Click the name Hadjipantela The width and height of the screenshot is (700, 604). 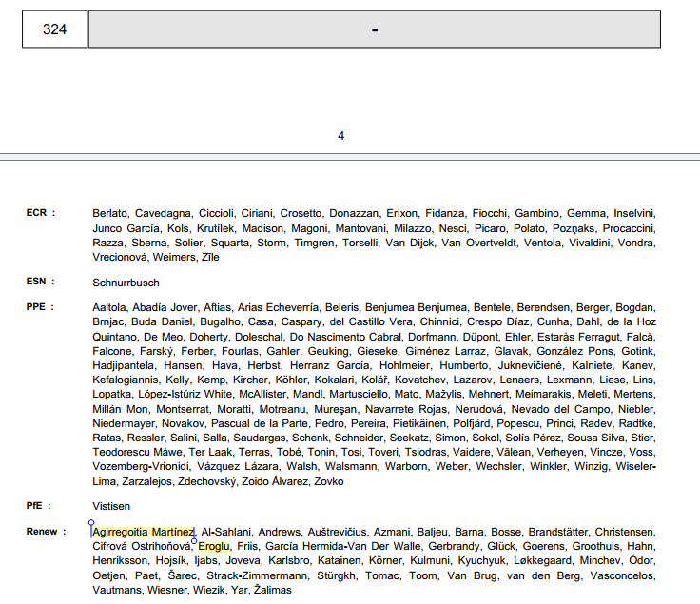124,365
